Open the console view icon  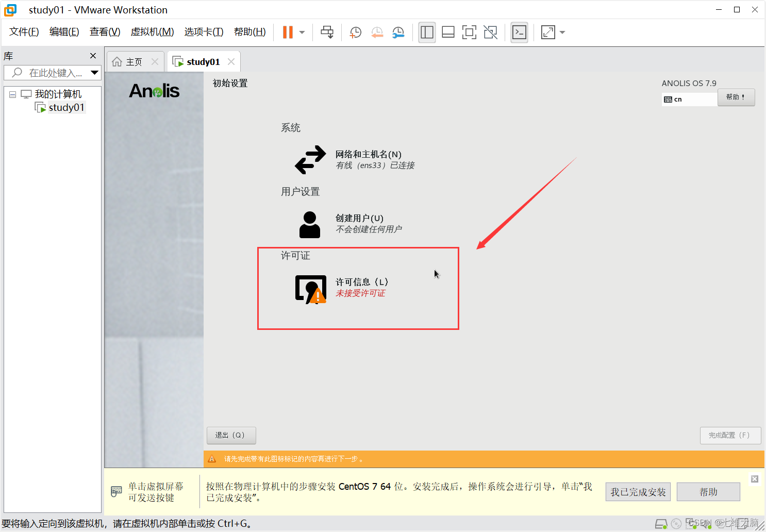click(x=519, y=32)
